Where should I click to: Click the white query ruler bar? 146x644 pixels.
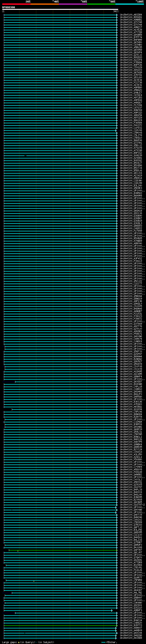pos(60,10)
